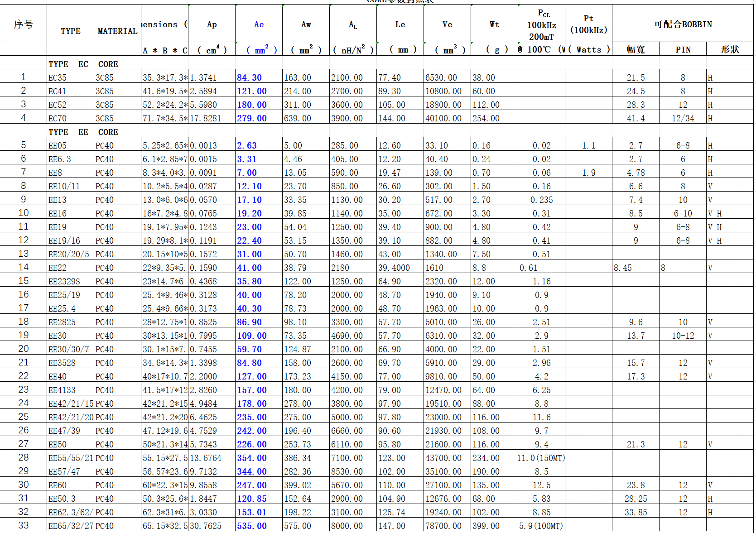Image resolution: width=756 pixels, height=533 pixels.
Task: Click the '序号' header cell
Action: (23, 24)
